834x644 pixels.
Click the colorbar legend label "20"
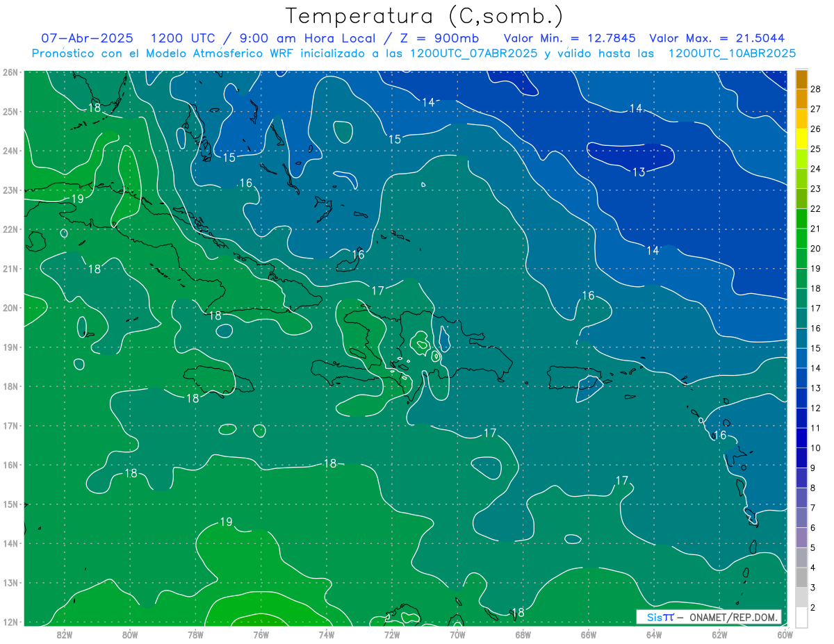(x=816, y=248)
